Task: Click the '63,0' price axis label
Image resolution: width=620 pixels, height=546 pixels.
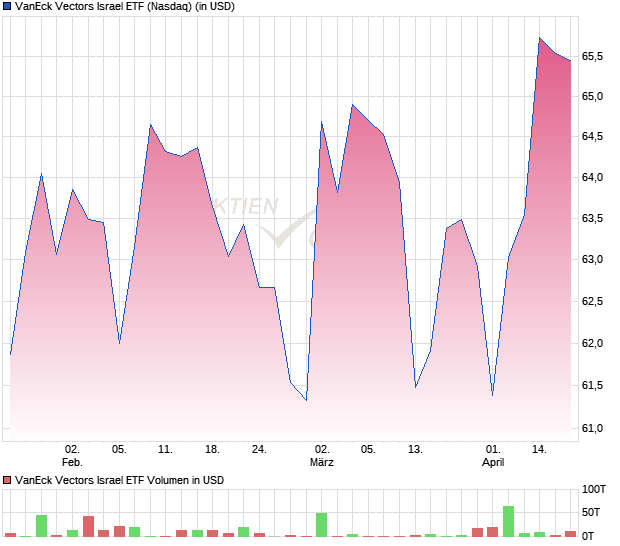Action: click(x=592, y=259)
